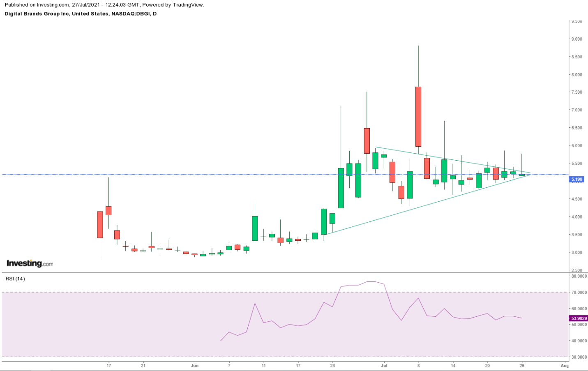Screen dimensions: 588x371
Task: Click the 8.000 price axis label
Action: [577, 75]
